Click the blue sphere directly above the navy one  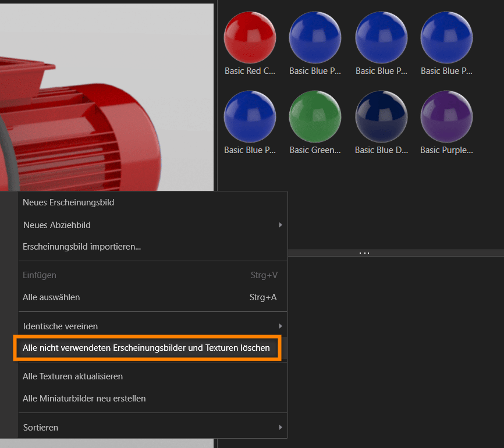click(x=381, y=37)
